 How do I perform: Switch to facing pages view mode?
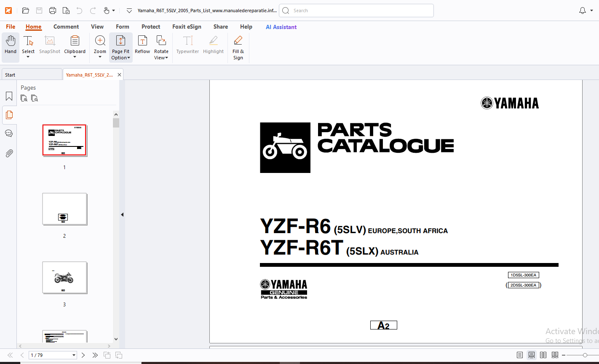[543, 355]
